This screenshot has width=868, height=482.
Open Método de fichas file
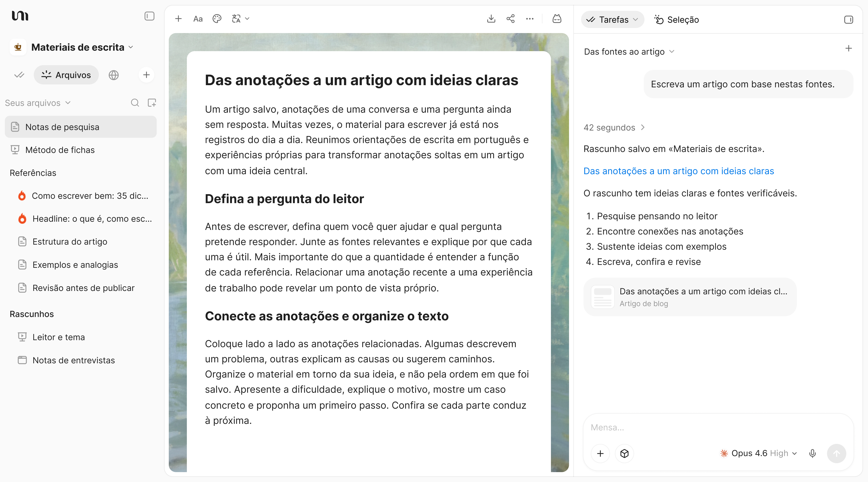coord(81,150)
